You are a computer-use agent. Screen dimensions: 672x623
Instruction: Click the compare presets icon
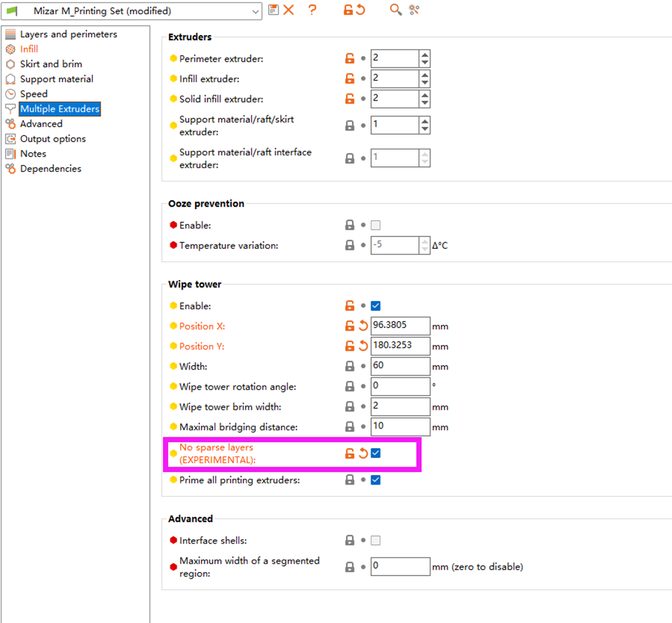(414, 10)
